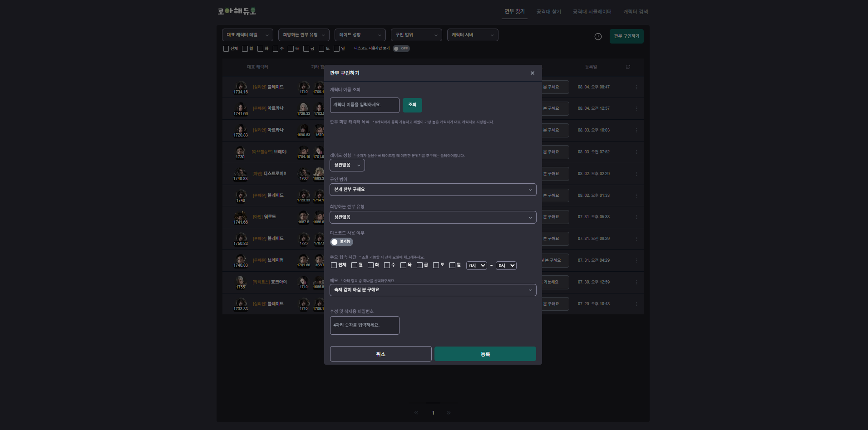
Task: Click the 조회 lookup button
Action: pyautogui.click(x=412, y=105)
